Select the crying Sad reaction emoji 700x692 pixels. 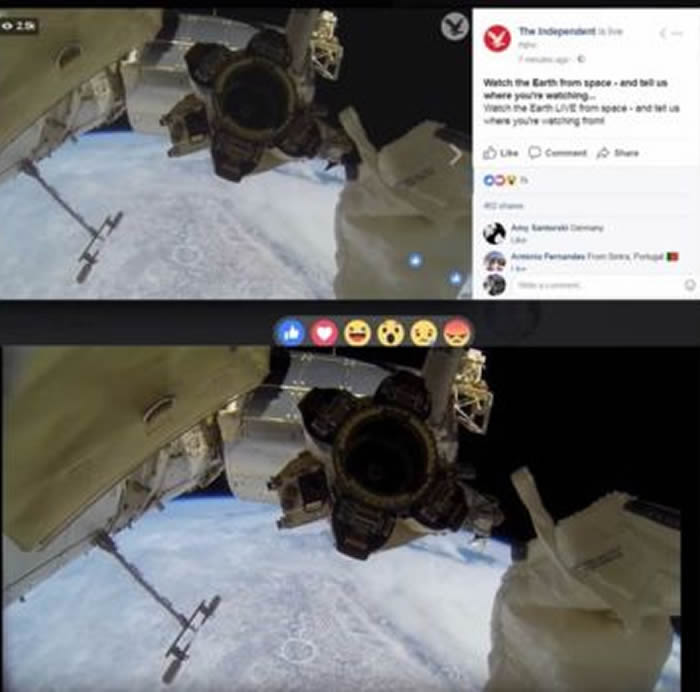(424, 333)
